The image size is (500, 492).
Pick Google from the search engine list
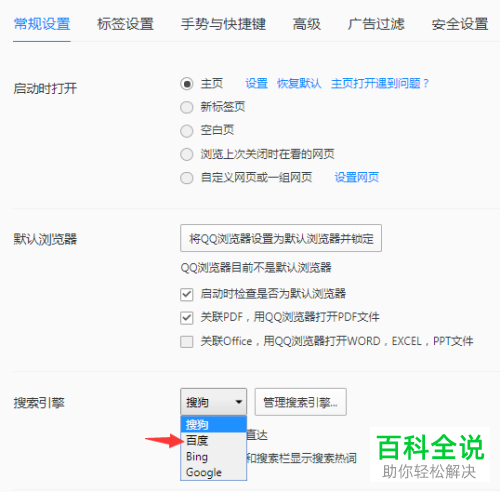pos(213,472)
